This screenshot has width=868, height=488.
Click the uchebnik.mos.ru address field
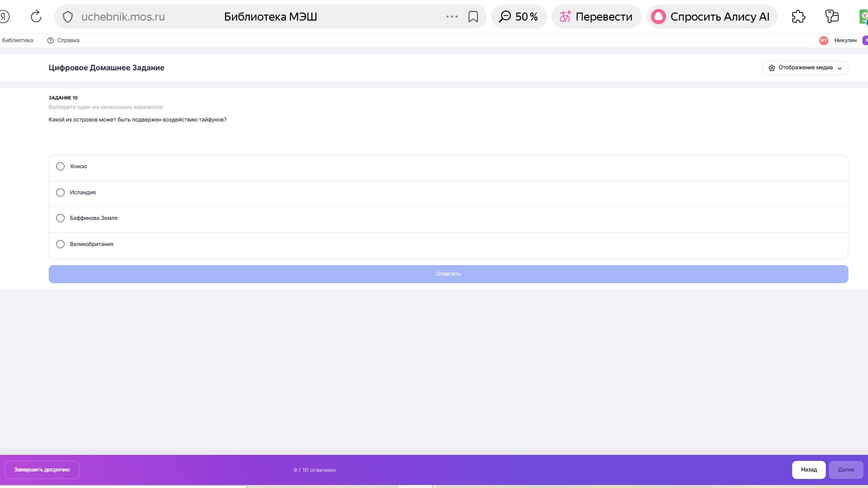pyautogui.click(x=123, y=17)
